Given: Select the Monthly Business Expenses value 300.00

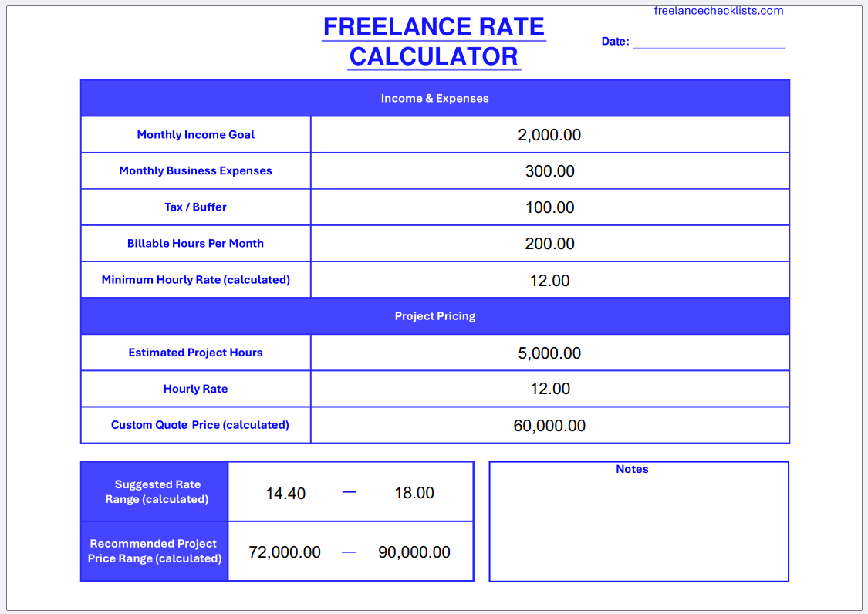Looking at the screenshot, I should click(549, 171).
